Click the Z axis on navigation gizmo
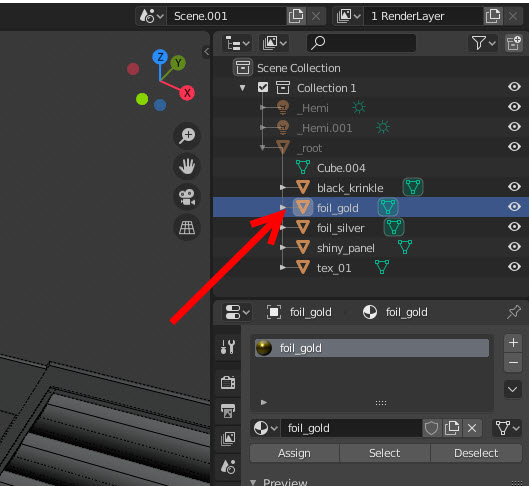This screenshot has width=529, height=486. pos(160,57)
